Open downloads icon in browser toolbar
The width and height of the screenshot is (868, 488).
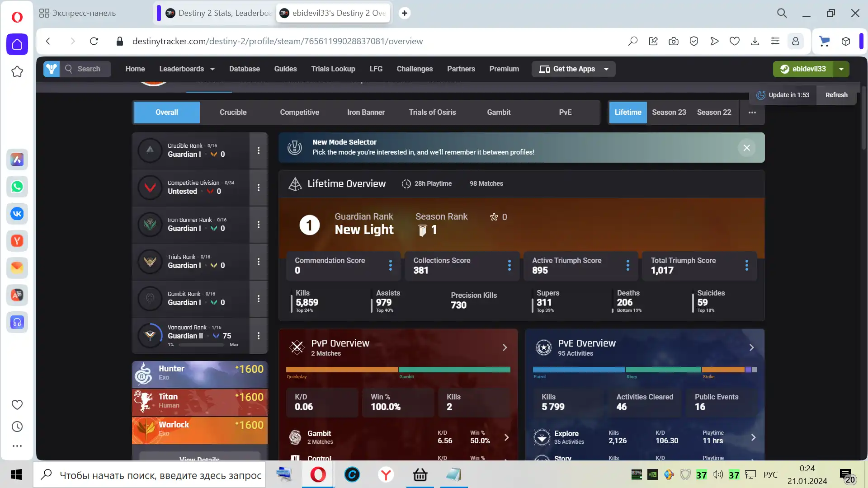coord(755,41)
